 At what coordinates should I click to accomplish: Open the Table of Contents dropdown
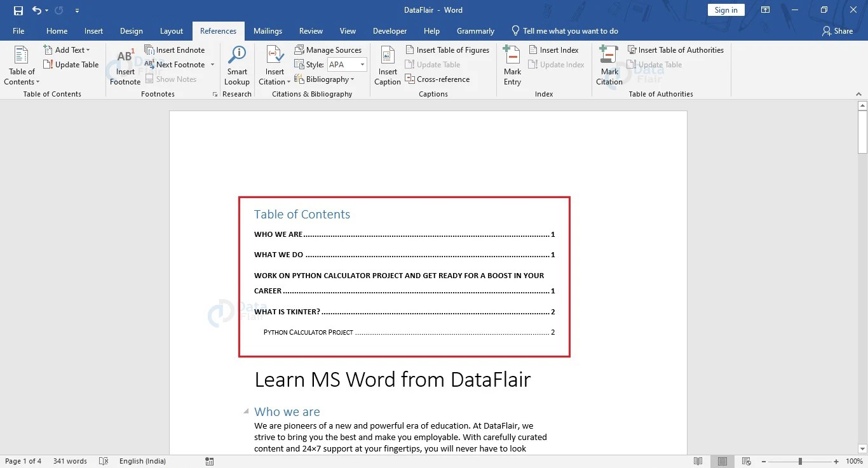pos(21,66)
